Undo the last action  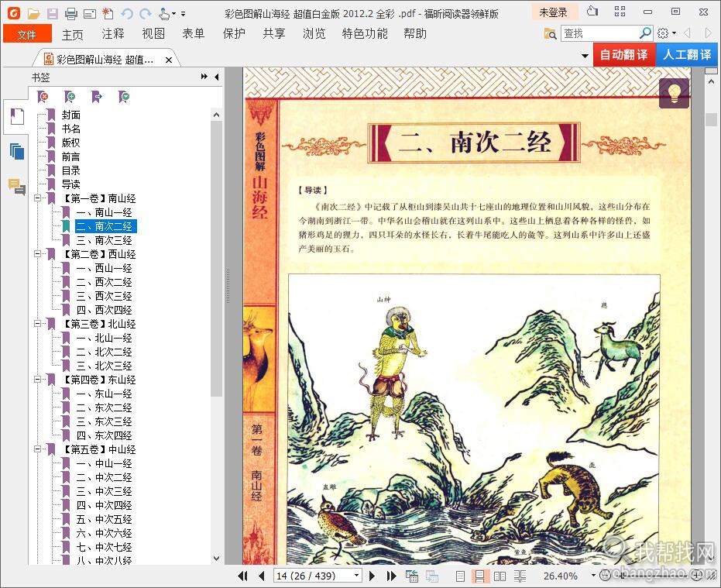pos(127,14)
